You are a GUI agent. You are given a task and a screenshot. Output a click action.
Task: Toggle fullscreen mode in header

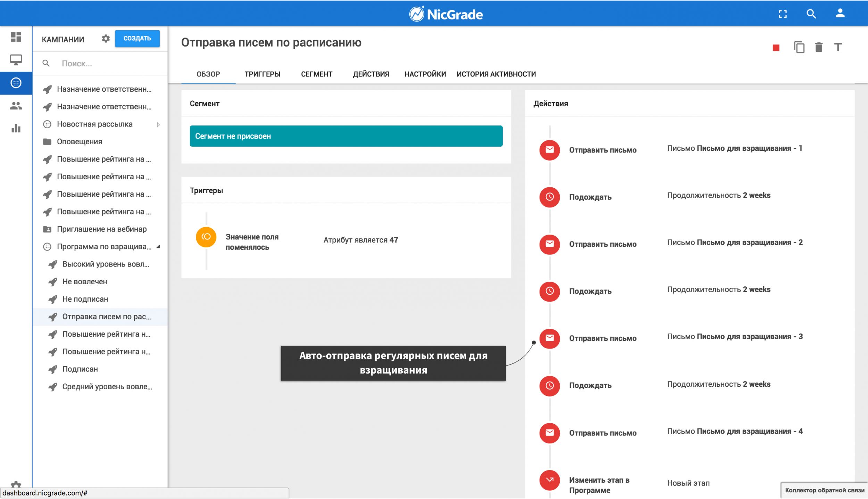(783, 14)
